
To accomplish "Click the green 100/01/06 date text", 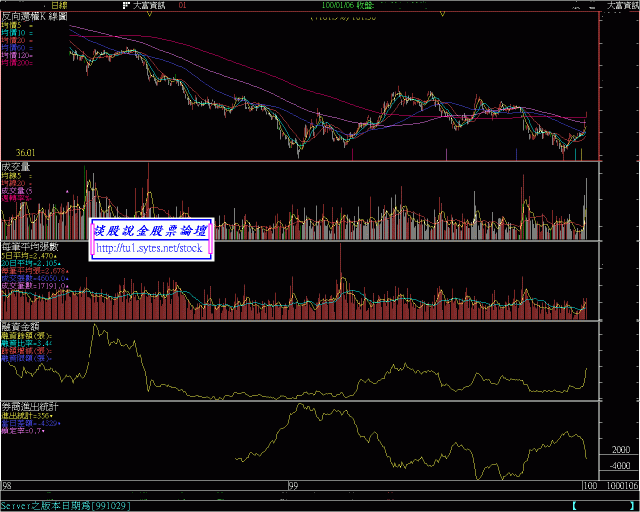I will point(338,5).
